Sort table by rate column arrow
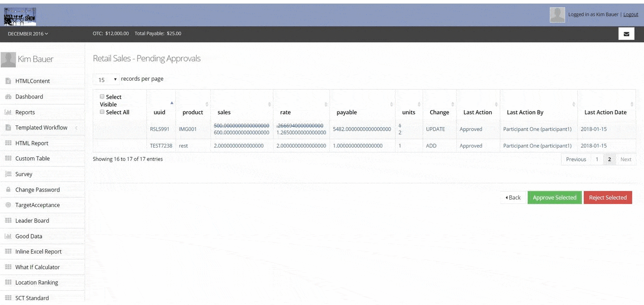Screen dimensions: 644x305 pyautogui.click(x=326, y=104)
